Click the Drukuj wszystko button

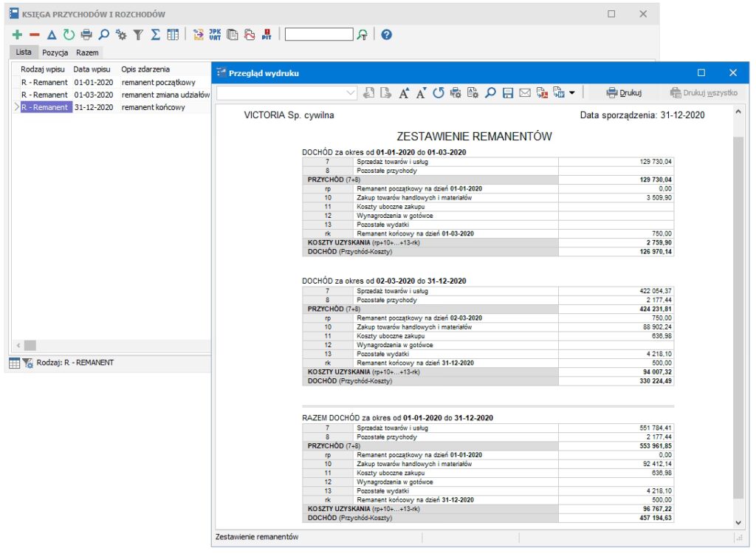pyautogui.click(x=704, y=93)
